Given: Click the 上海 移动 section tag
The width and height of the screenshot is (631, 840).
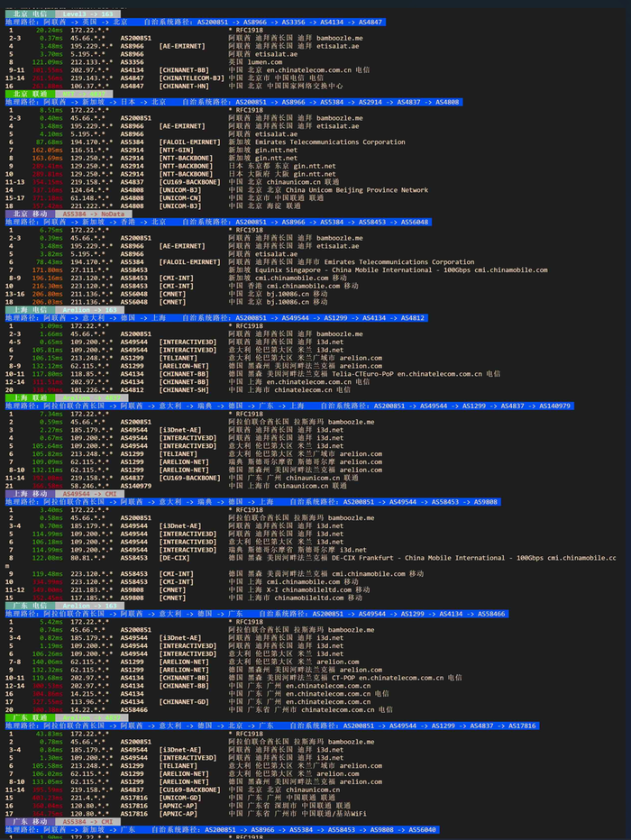Looking at the screenshot, I should pyautogui.click(x=30, y=494).
